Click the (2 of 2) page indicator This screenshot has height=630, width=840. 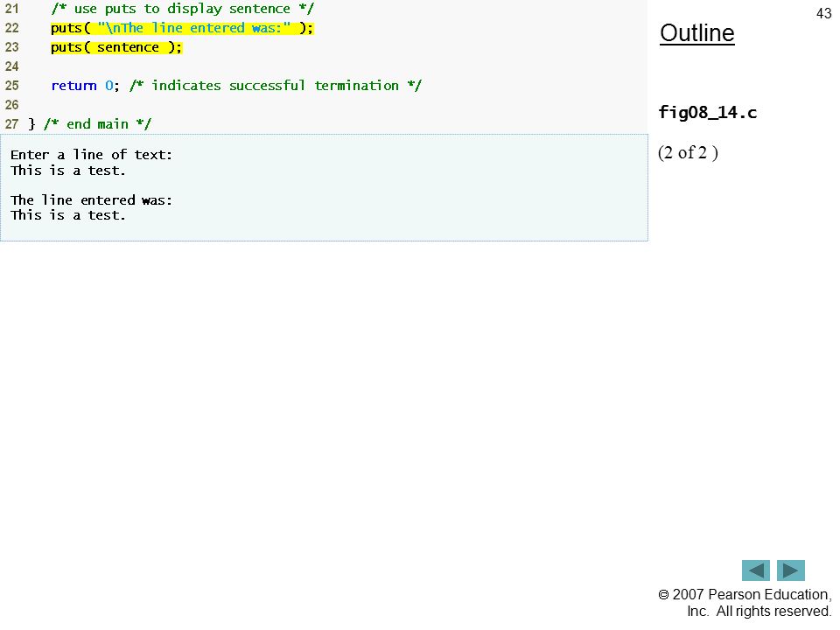coord(688,152)
